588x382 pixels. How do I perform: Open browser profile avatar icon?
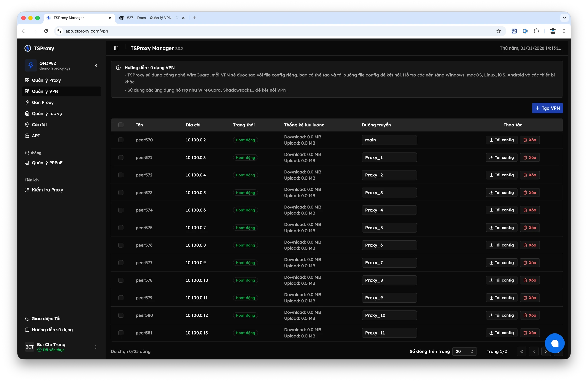coord(553,31)
